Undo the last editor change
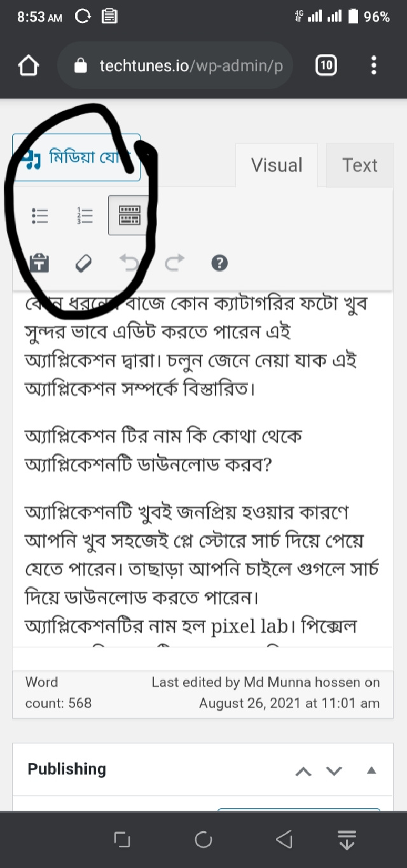The height and width of the screenshot is (868, 407). 129,262
